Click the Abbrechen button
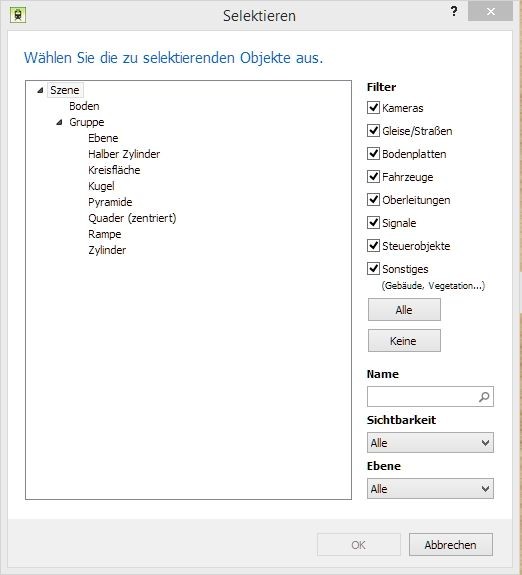The width and height of the screenshot is (522, 575). (451, 545)
